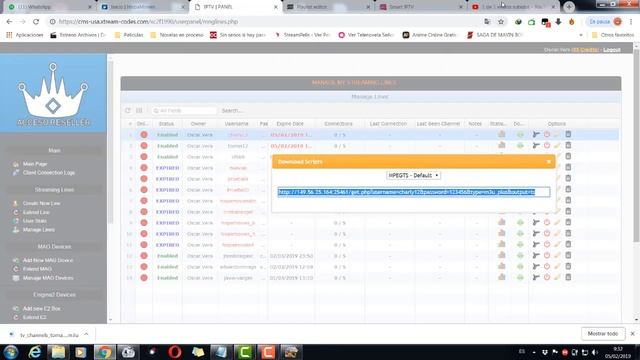
Task: Click the refresh icon above the table
Action: coord(128,111)
